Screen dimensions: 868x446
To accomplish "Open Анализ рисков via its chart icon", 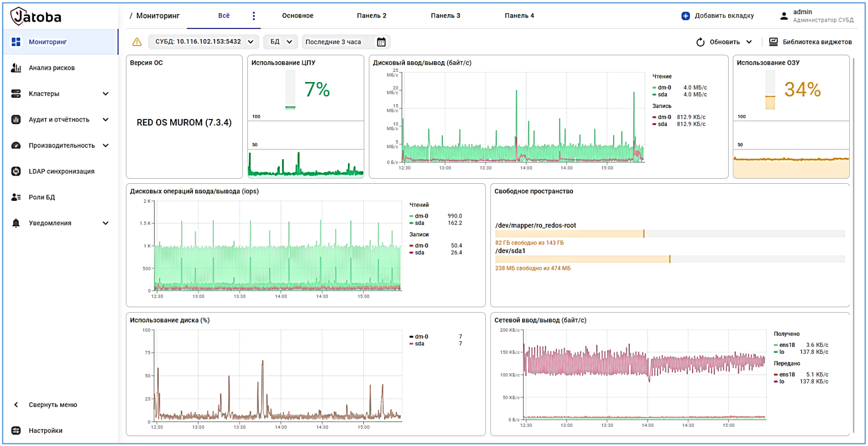I will pyautogui.click(x=16, y=68).
